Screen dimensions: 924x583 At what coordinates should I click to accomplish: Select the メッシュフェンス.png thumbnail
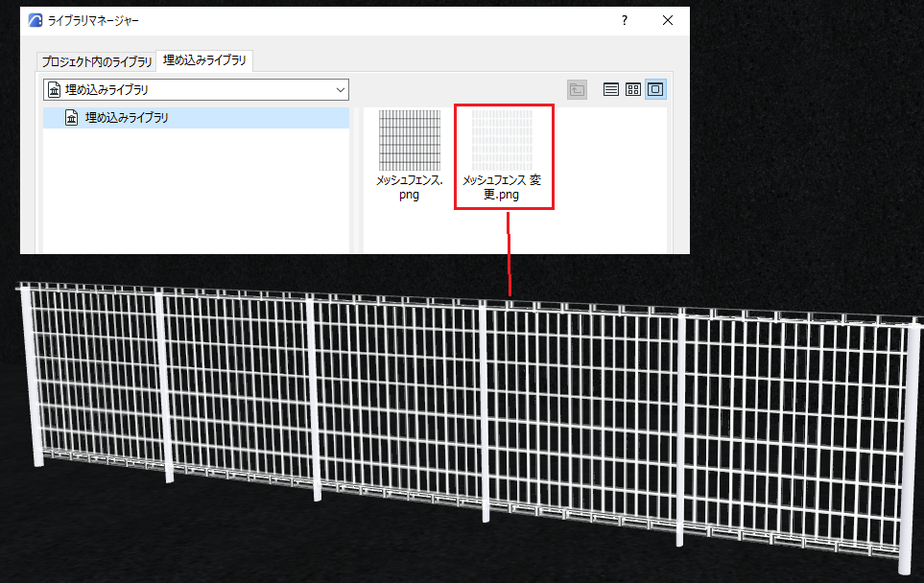(x=410, y=140)
